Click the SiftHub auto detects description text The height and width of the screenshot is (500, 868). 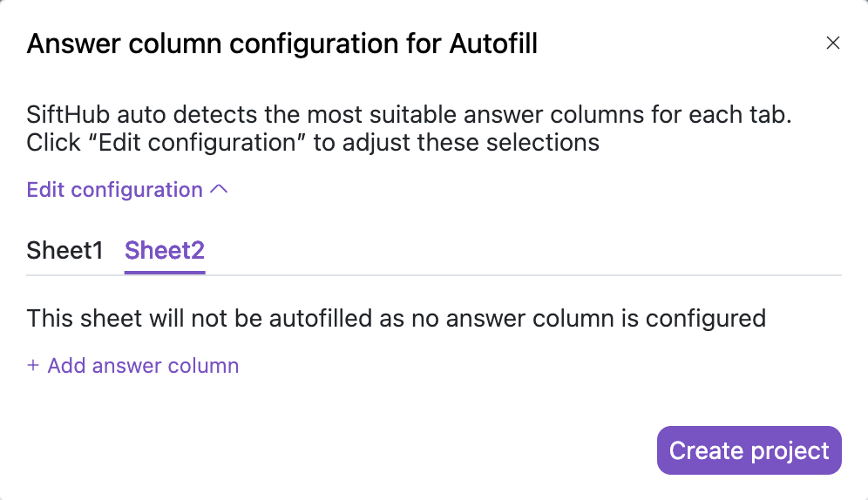point(409,115)
